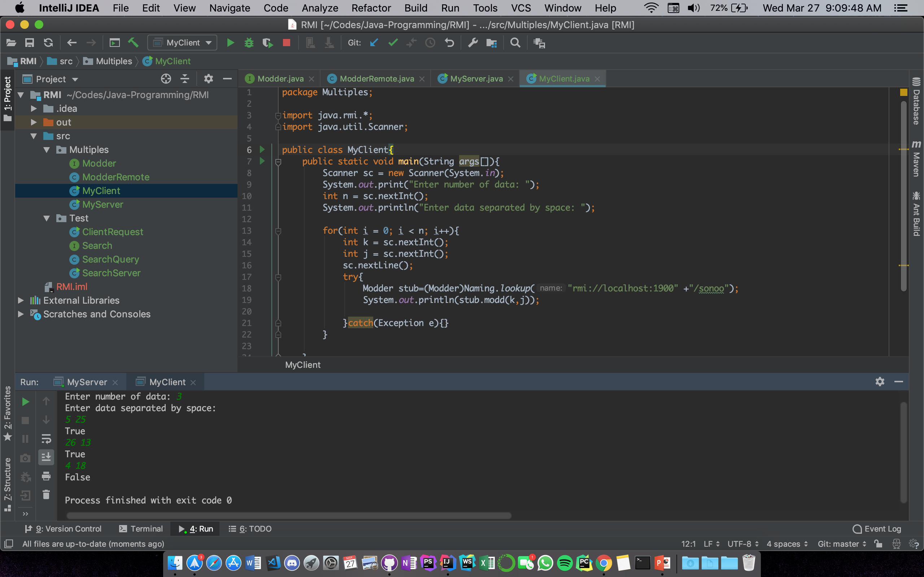Viewport: 924px width, 577px height.
Task: Toggle the read-only lock icon in status bar
Action: point(878,544)
